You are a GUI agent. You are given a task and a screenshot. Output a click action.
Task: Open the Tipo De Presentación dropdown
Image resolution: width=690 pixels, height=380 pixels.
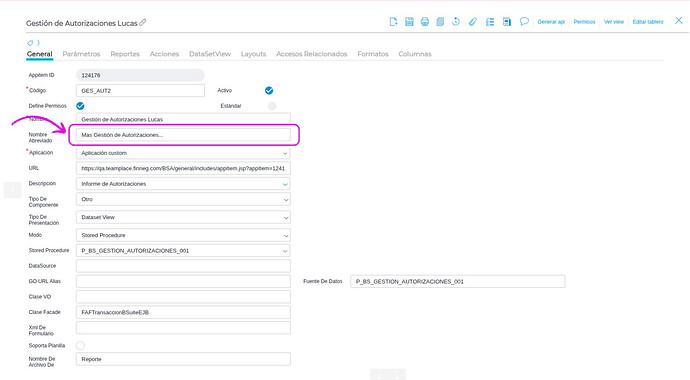(183, 217)
